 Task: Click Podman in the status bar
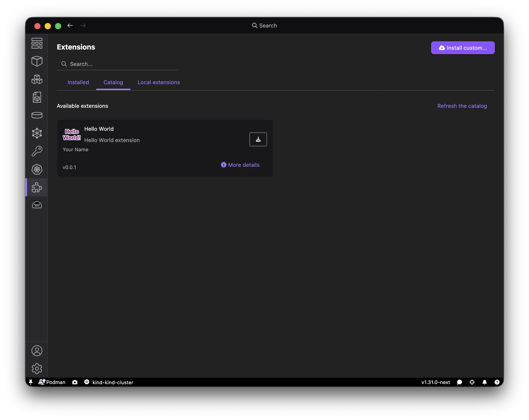tap(52, 382)
